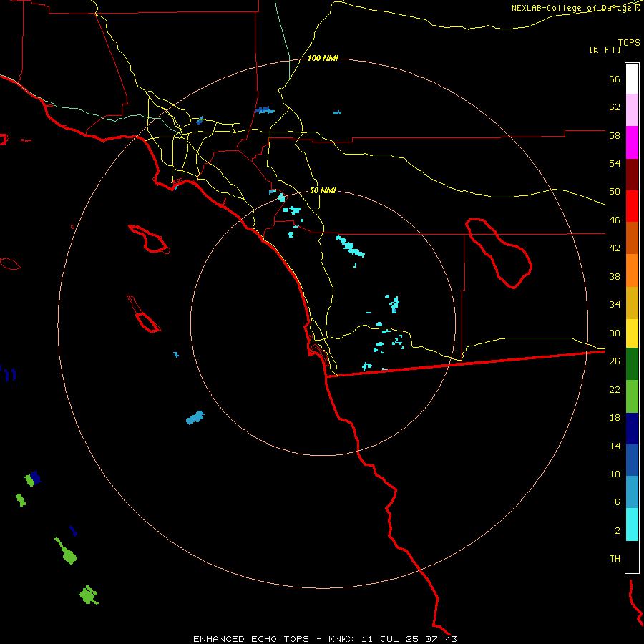Click the large red-outlined lake at right
This screenshot has width=644, height=644.
point(499,253)
